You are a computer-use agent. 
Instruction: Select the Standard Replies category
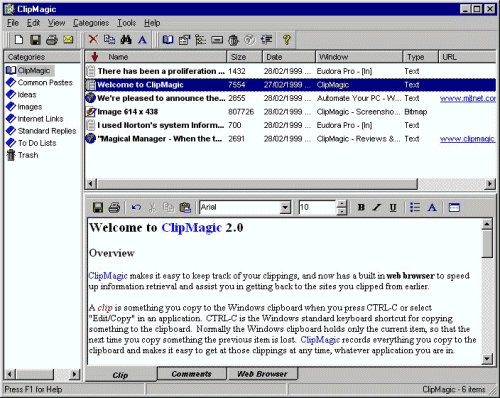click(41, 131)
